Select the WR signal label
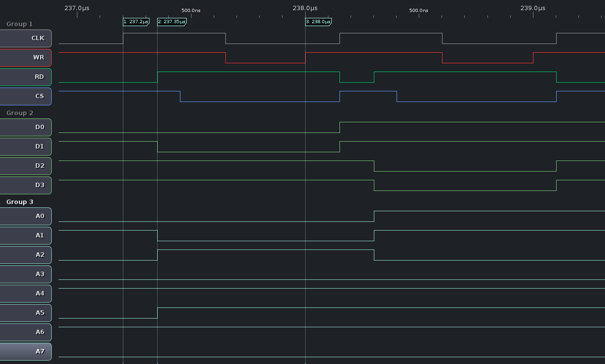The height and width of the screenshot is (364, 605). [25, 58]
